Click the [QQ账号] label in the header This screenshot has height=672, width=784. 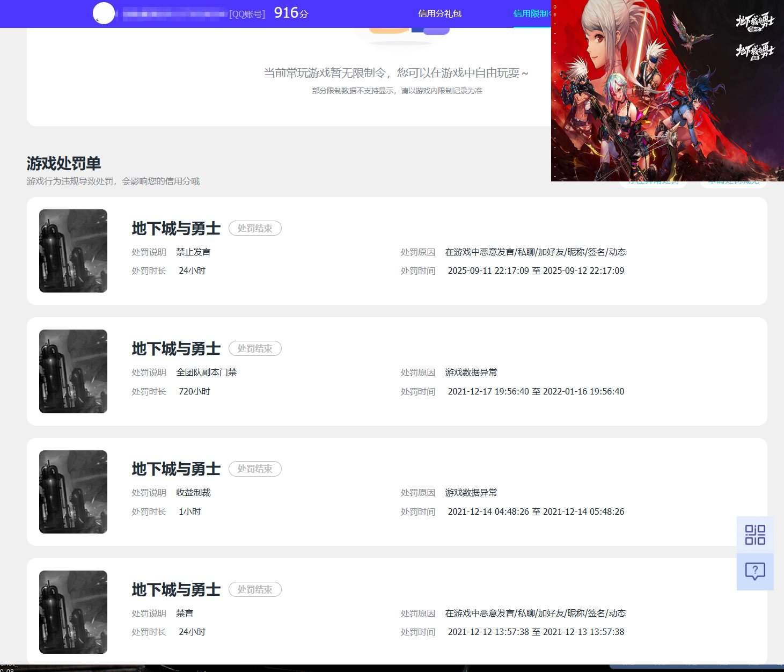(247, 14)
